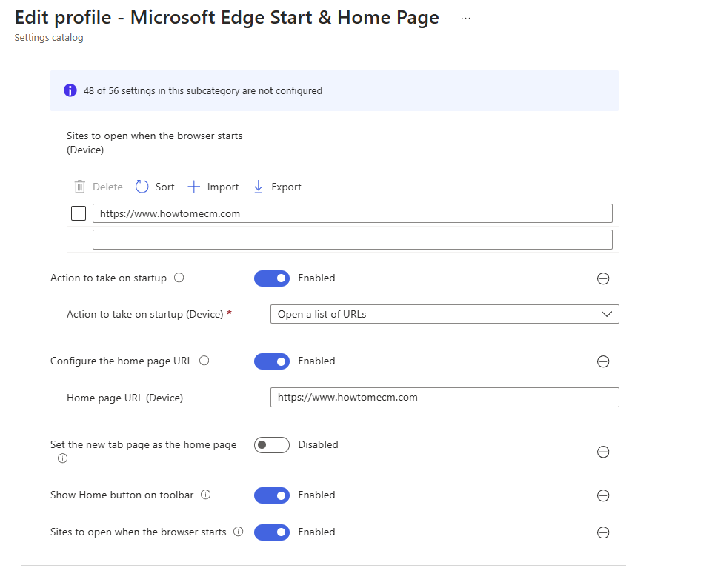712x588 pixels.
Task: Turn off Show Home button on toolbar toggle
Action: click(x=272, y=495)
